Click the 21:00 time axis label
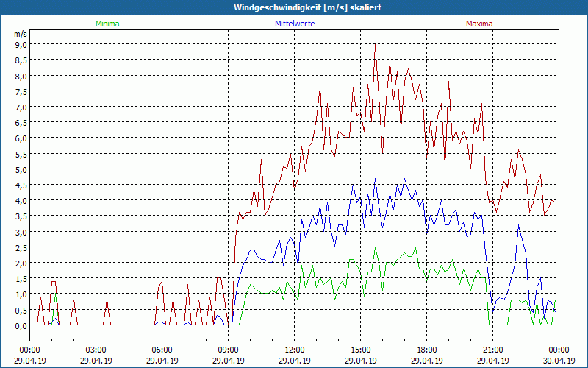The image size is (588, 368). [492, 350]
